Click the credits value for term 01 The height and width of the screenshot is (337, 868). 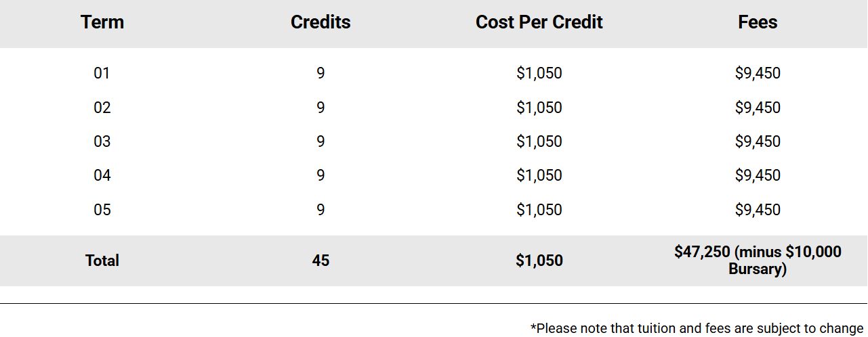[321, 73]
